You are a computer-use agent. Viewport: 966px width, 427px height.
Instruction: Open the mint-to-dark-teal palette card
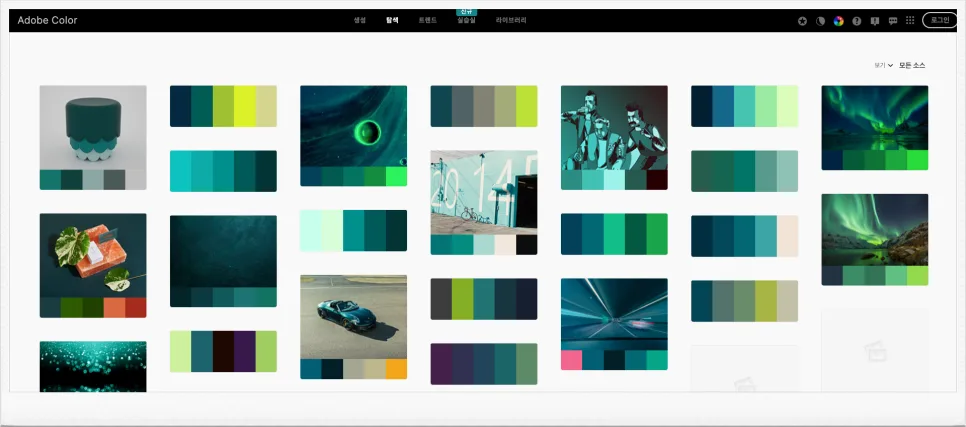pyautogui.click(x=354, y=230)
